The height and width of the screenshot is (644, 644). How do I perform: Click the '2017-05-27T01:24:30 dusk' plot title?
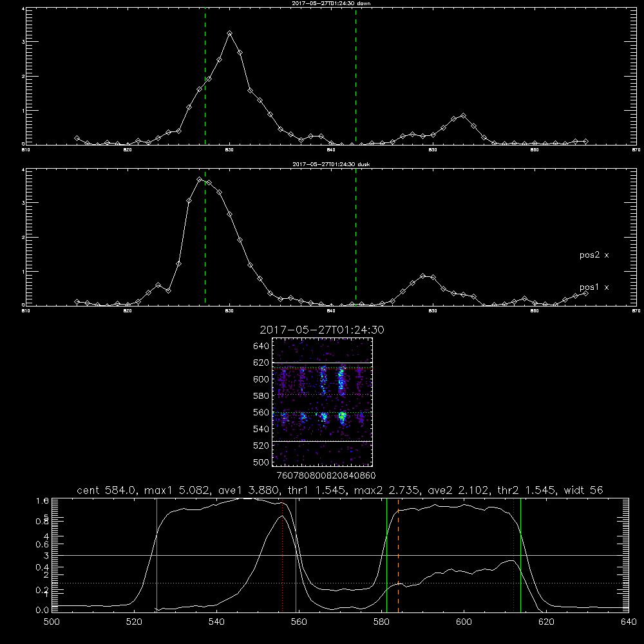click(x=331, y=164)
